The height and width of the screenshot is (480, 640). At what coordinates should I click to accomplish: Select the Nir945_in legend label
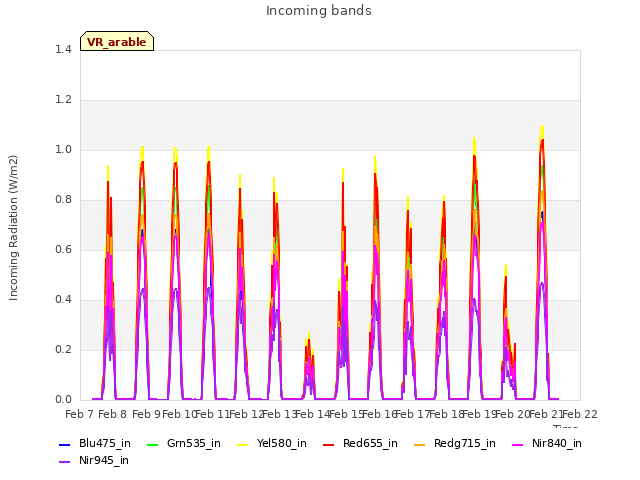pyautogui.click(x=104, y=460)
